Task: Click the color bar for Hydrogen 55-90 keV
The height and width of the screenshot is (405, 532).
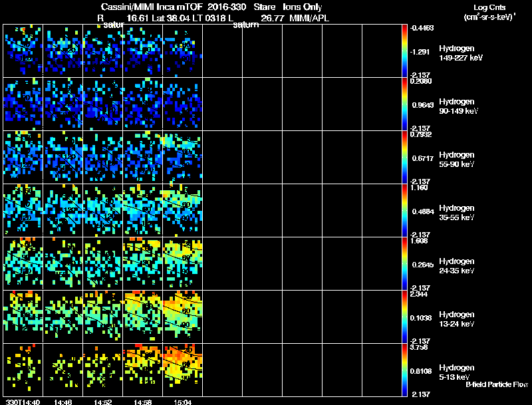Action: coord(404,157)
